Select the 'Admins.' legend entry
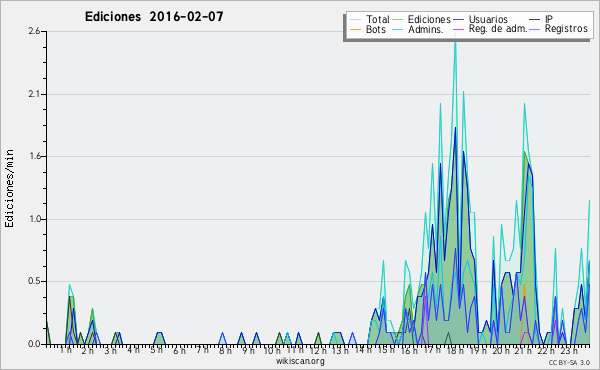Viewport: 600px width, 370px height. (x=426, y=29)
